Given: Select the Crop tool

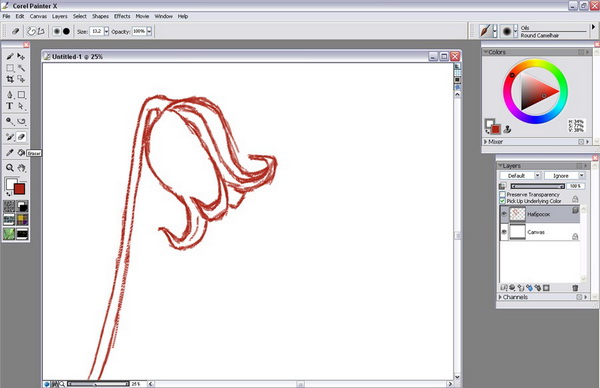Looking at the screenshot, I should click(10, 79).
